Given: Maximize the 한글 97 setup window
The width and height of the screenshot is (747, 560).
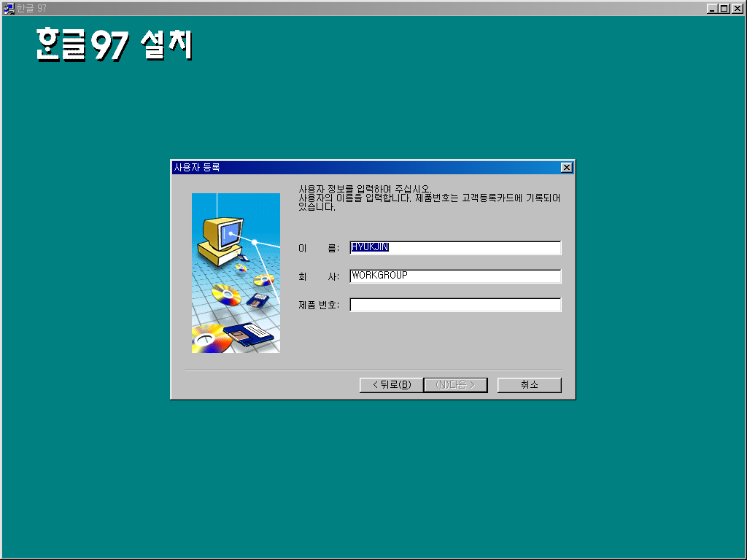Looking at the screenshot, I should tap(724, 9).
